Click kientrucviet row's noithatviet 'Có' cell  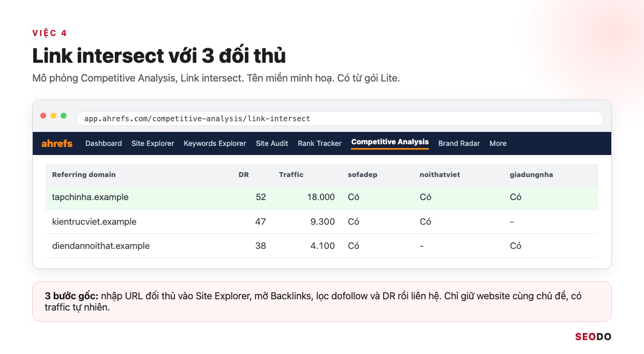coord(425,222)
